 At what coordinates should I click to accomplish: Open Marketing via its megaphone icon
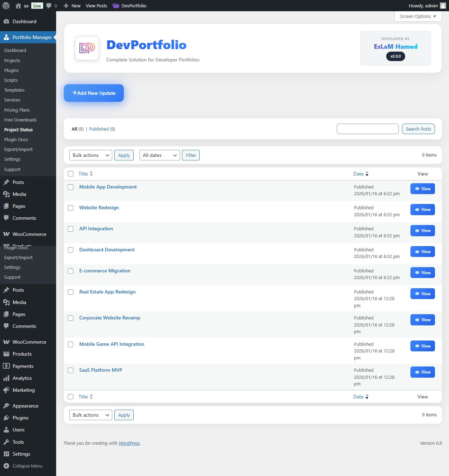[6, 390]
